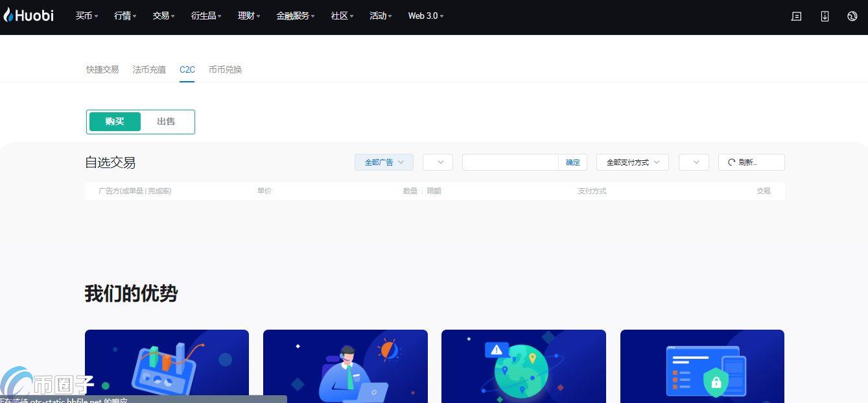The width and height of the screenshot is (868, 403).
Task: Click the security shield illustration card
Action: click(x=702, y=366)
